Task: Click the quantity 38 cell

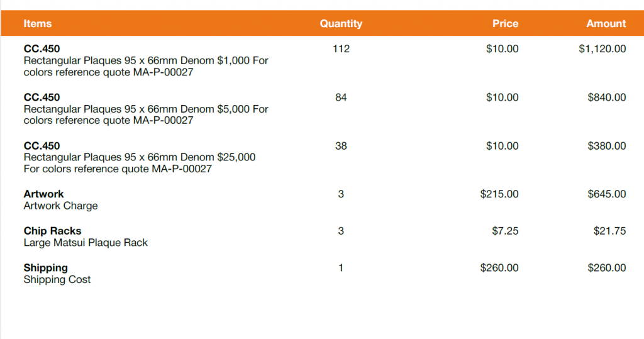Action: pyautogui.click(x=341, y=146)
